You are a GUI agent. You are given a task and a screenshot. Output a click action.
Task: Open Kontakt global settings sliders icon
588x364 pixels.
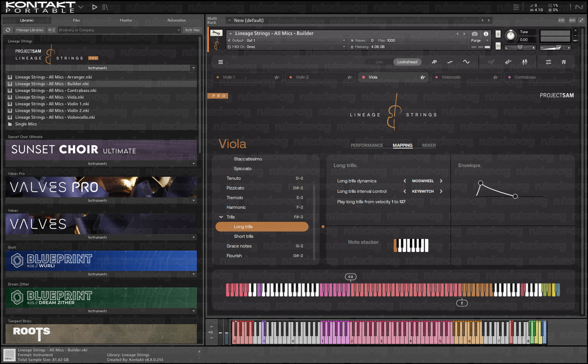point(516,7)
